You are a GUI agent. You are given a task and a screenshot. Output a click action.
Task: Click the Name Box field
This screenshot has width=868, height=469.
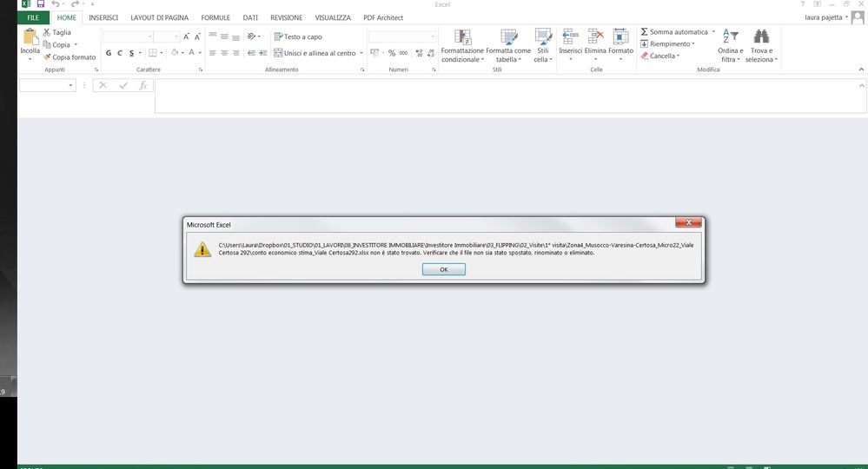point(47,85)
